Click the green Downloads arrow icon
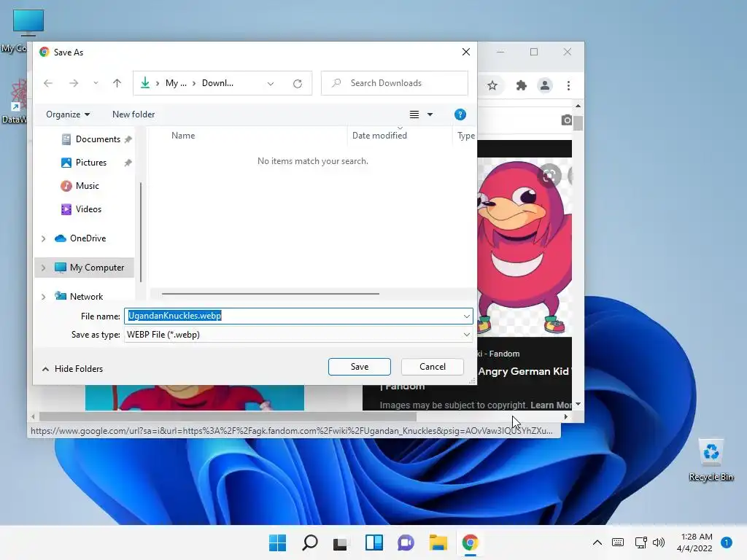747x560 pixels. pyautogui.click(x=145, y=83)
